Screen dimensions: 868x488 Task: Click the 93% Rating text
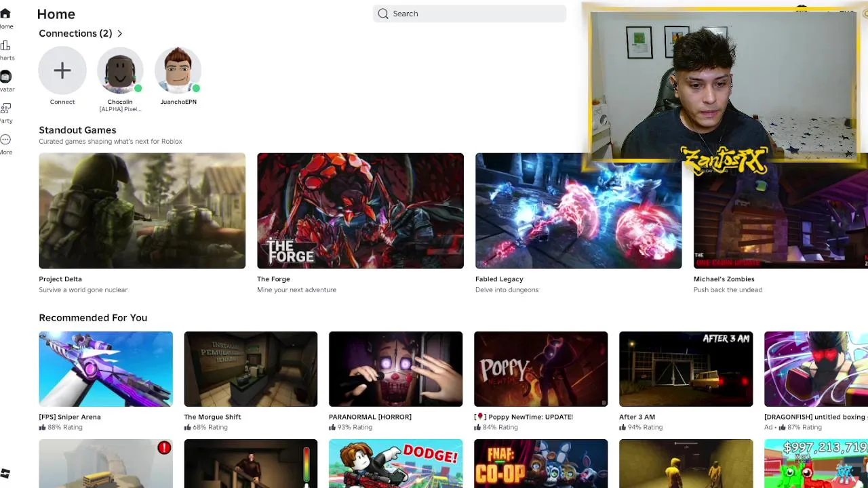tap(355, 428)
